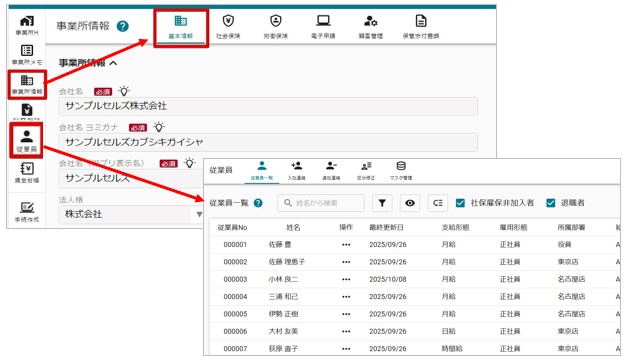Select the マスタ管理 tab
626x361 pixels.
coord(401,171)
